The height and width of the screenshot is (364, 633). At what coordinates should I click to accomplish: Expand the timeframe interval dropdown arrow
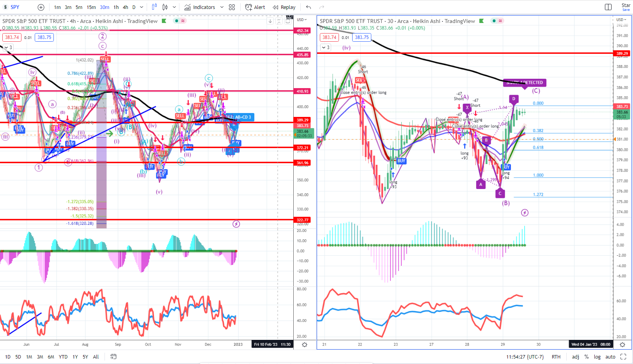click(x=142, y=7)
